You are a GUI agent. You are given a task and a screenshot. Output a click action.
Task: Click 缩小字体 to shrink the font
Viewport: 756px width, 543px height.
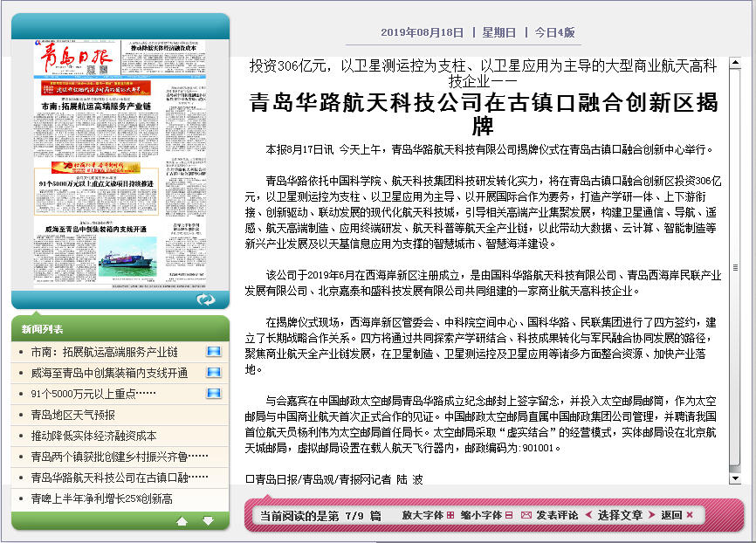click(x=483, y=515)
